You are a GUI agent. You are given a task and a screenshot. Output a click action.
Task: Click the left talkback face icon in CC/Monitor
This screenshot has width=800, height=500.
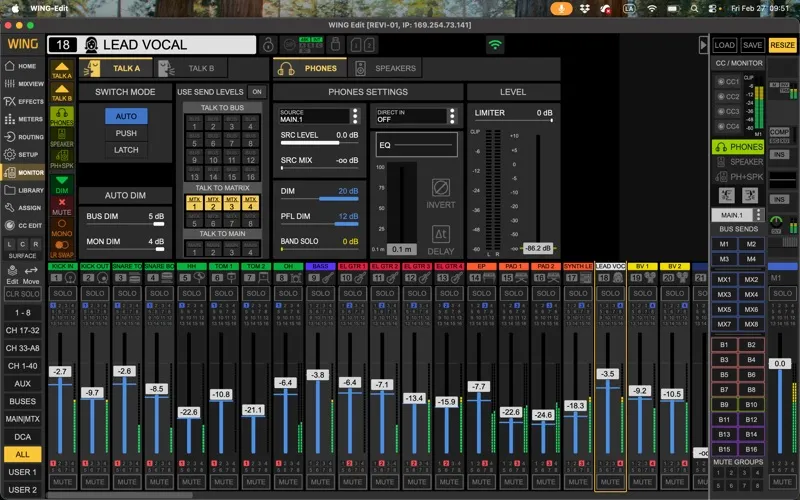[727, 195]
